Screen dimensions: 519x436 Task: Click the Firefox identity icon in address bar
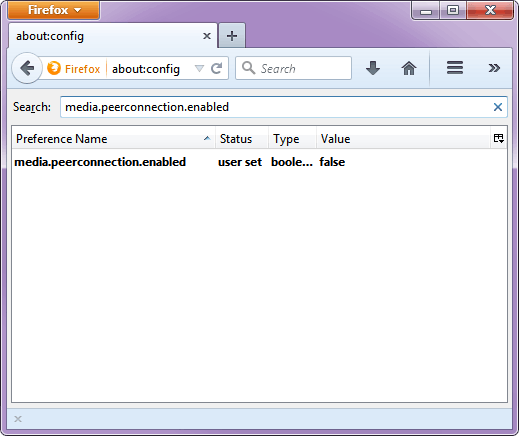pos(54,68)
